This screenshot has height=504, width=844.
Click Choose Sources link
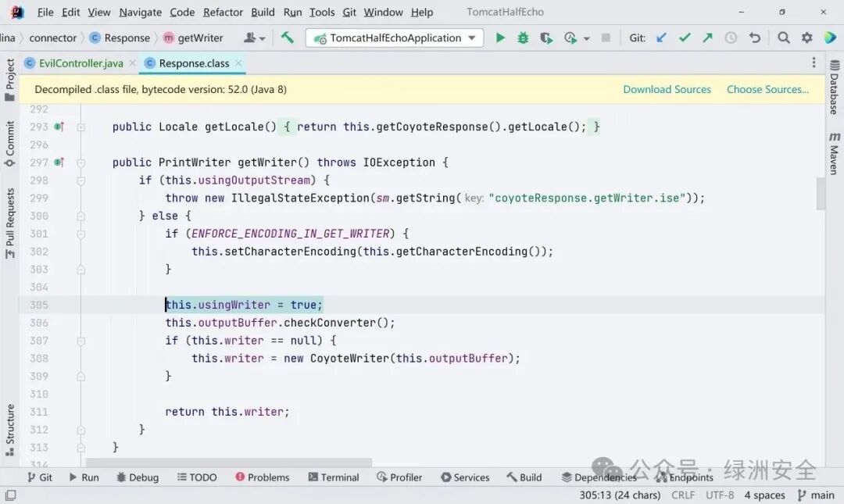point(767,89)
